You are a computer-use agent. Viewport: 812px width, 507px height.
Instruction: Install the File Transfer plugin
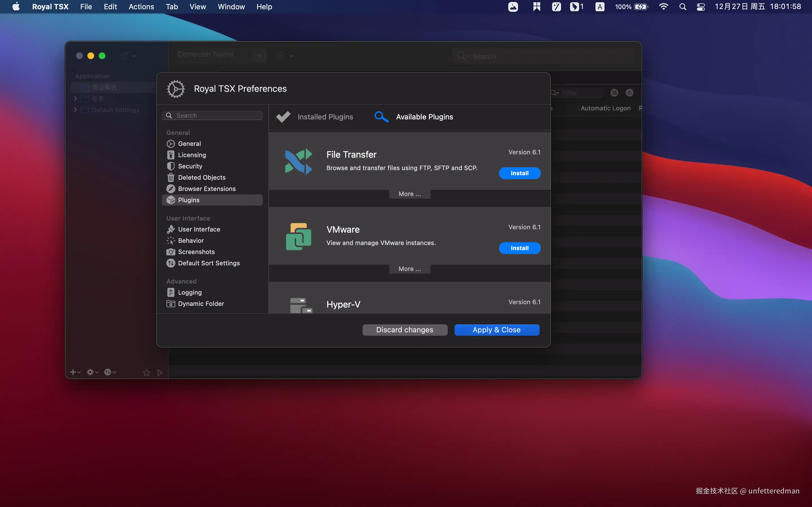tap(519, 173)
